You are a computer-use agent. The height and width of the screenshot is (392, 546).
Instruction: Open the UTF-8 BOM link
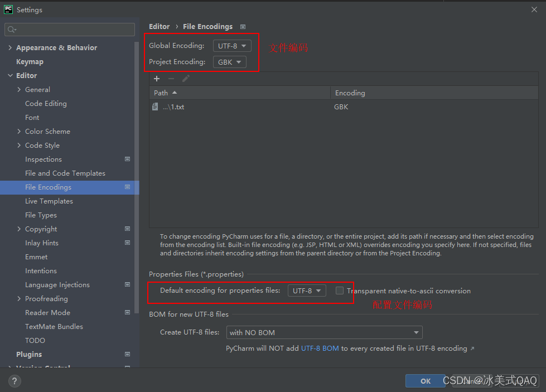320,349
